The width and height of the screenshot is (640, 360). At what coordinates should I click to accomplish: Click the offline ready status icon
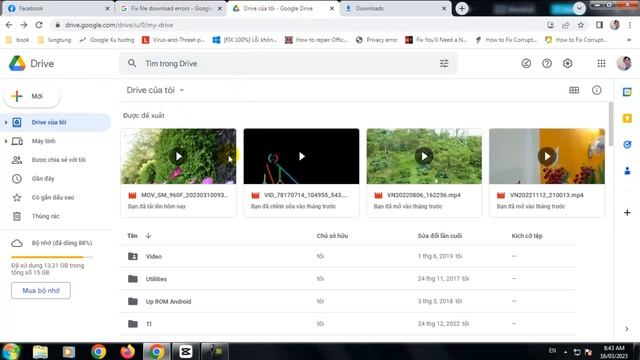pyautogui.click(x=526, y=63)
